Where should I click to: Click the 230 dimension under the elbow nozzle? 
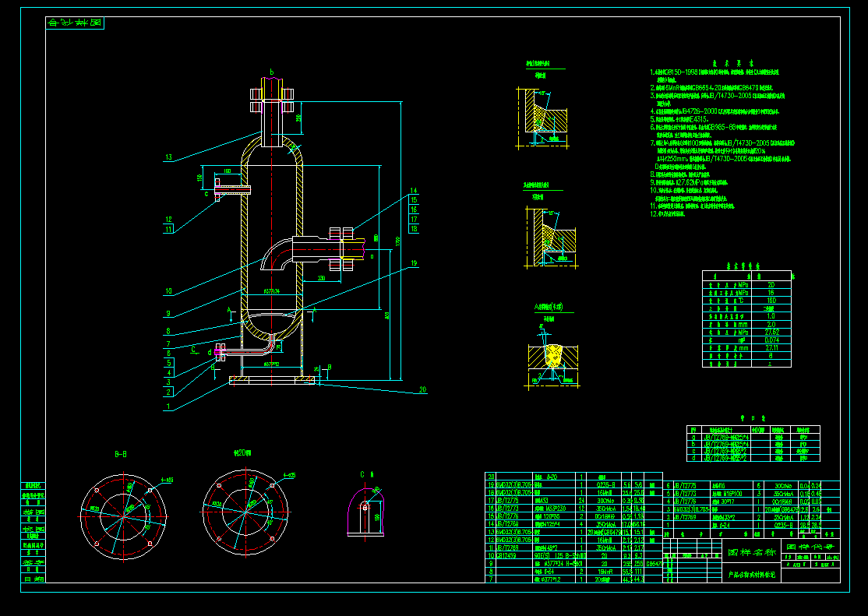(x=321, y=279)
